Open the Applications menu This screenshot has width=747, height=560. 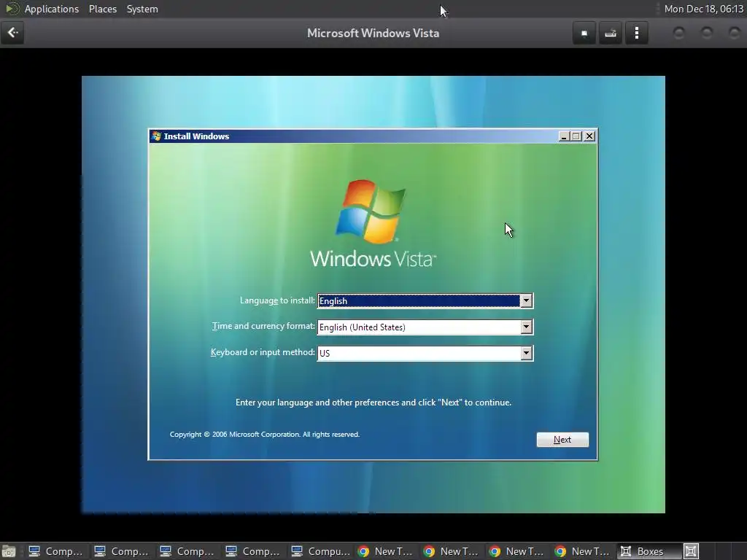(52, 9)
